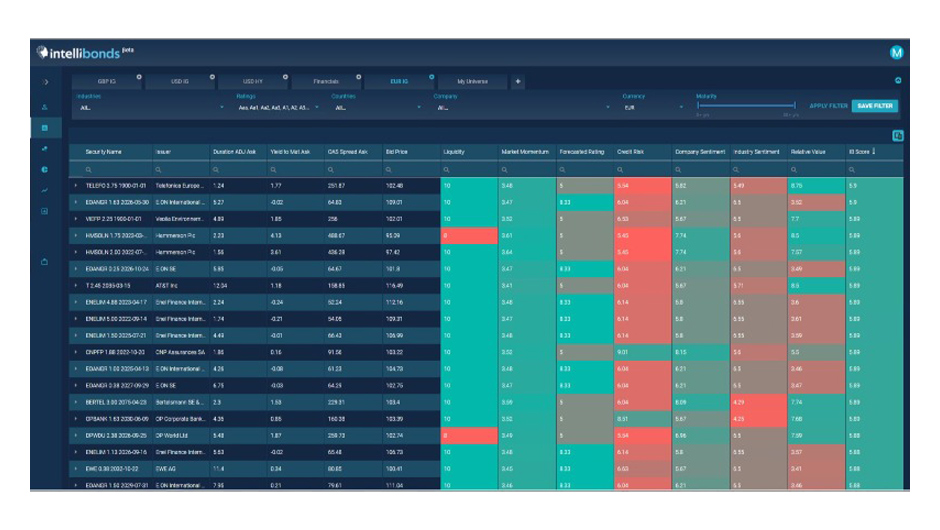
Task: Click the II Score sort arrow
Action: pyautogui.click(x=873, y=152)
